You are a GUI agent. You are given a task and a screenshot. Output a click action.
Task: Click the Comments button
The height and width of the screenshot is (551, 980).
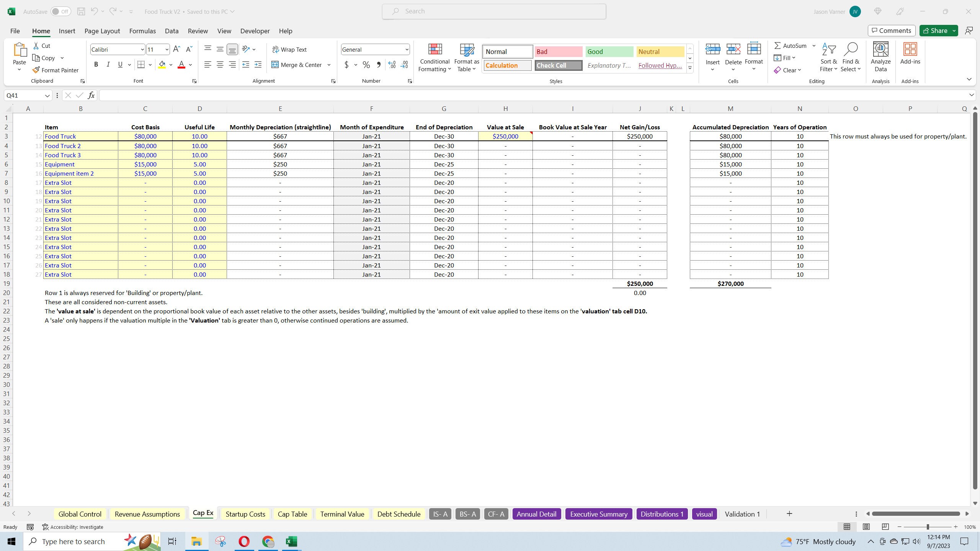click(892, 31)
